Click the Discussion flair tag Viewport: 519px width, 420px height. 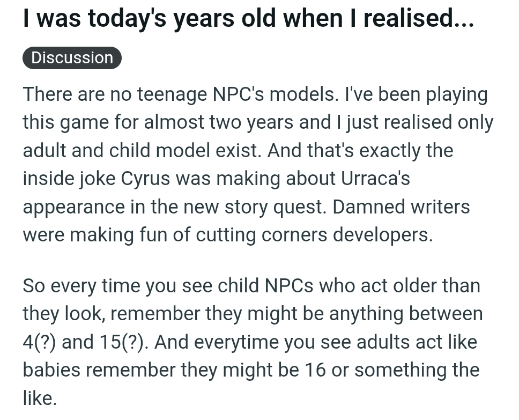click(x=72, y=58)
